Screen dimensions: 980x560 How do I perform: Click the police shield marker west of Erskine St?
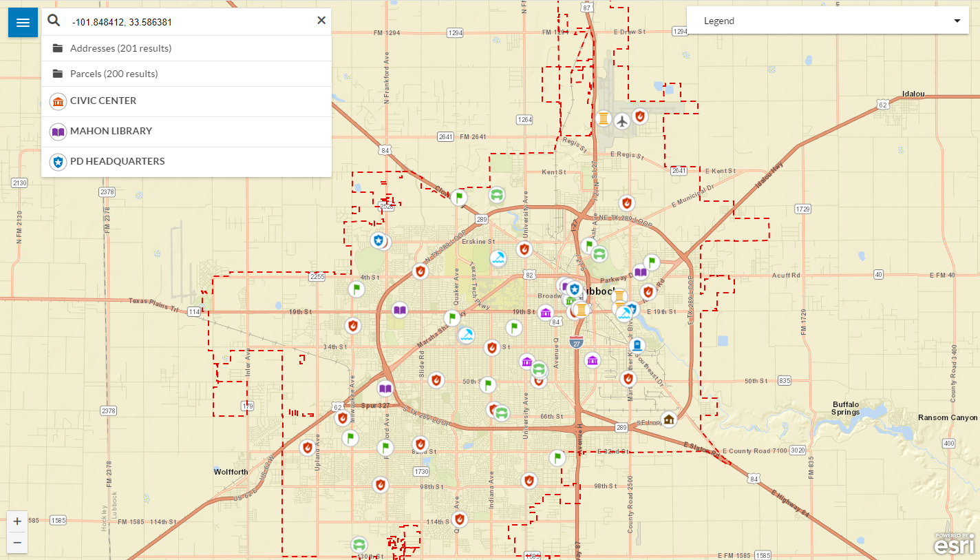coord(377,240)
